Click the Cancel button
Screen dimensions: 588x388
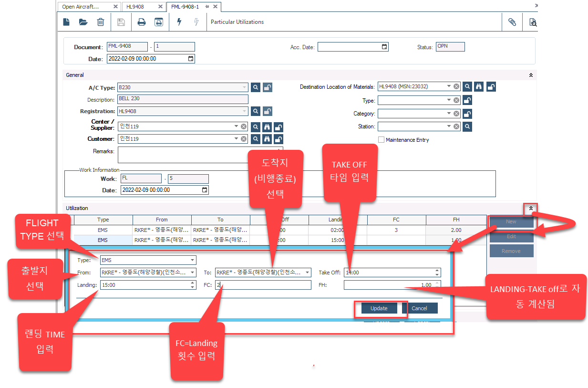(x=419, y=308)
